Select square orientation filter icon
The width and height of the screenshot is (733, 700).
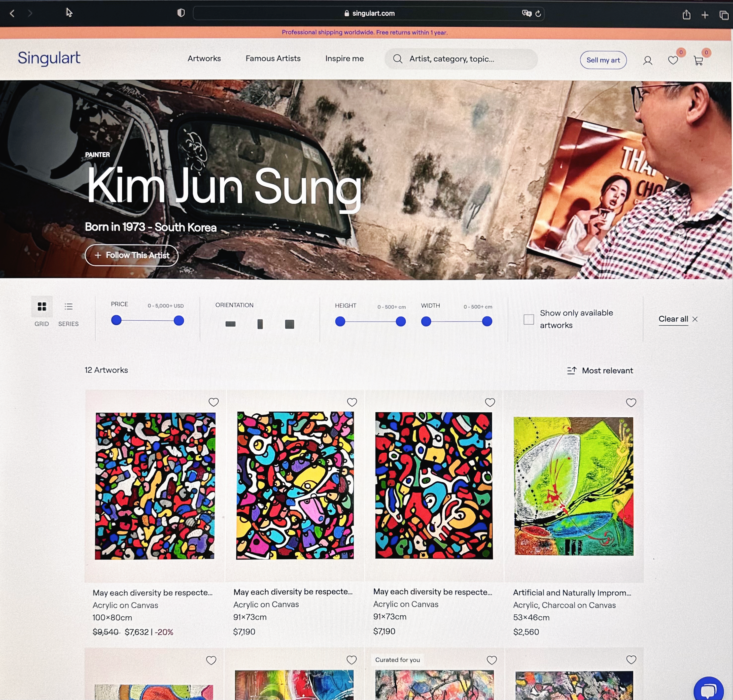pos(290,324)
